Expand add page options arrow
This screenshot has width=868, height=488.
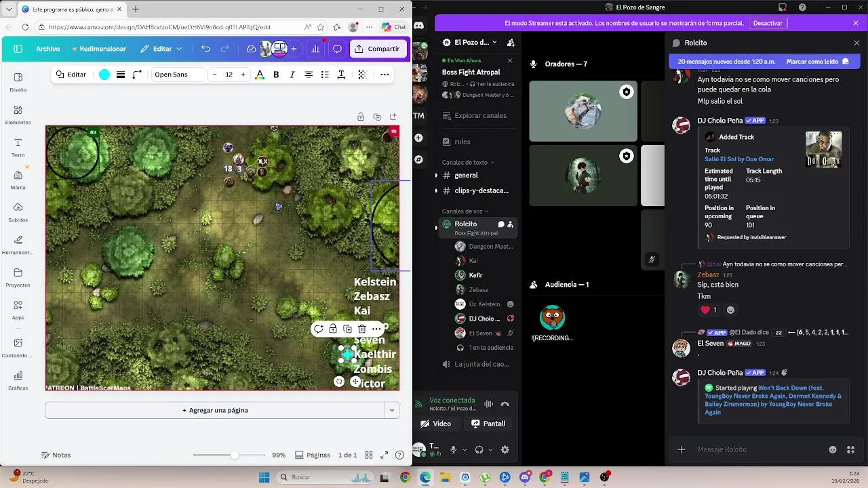coord(392,410)
